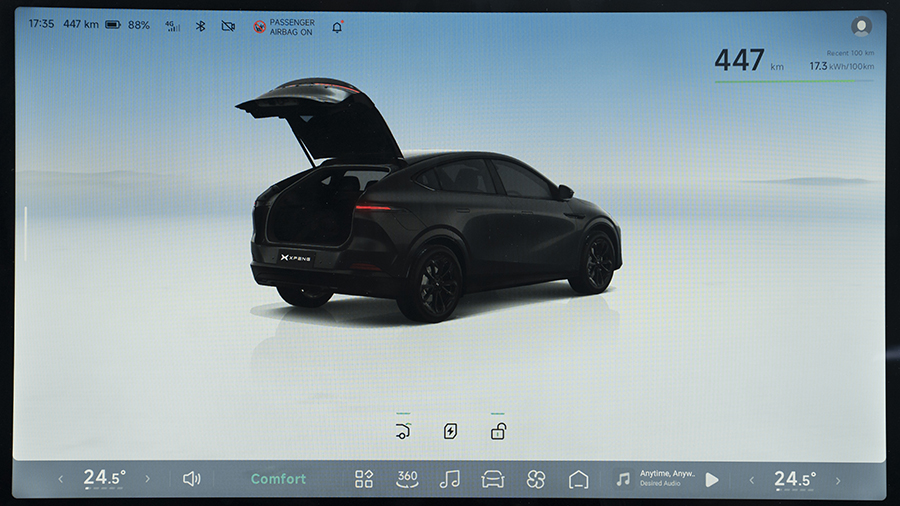Open vehicle settings car icon
The width and height of the screenshot is (900, 506).
(493, 479)
